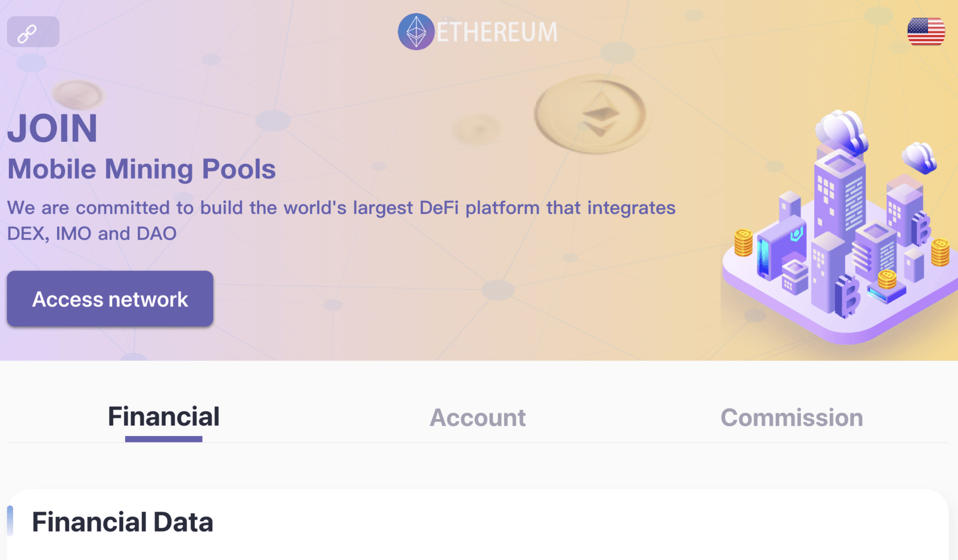Click the Ethereum diamond logo icon

pyautogui.click(x=416, y=32)
